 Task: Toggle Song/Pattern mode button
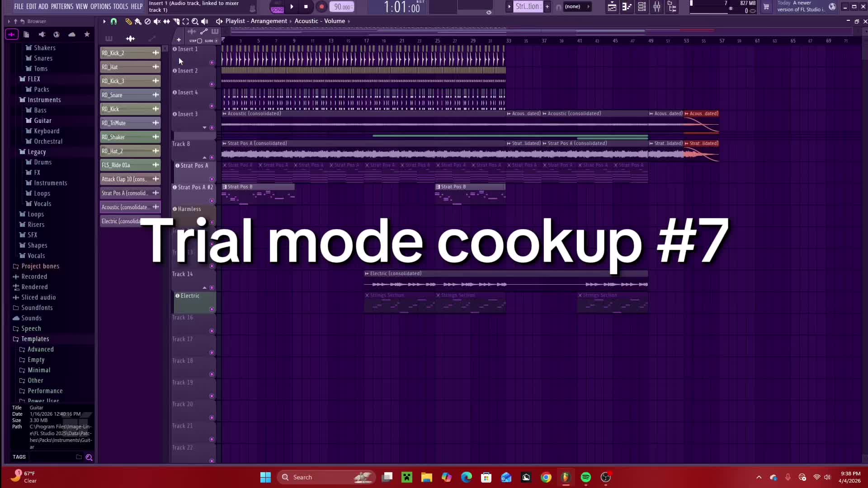pos(277,7)
